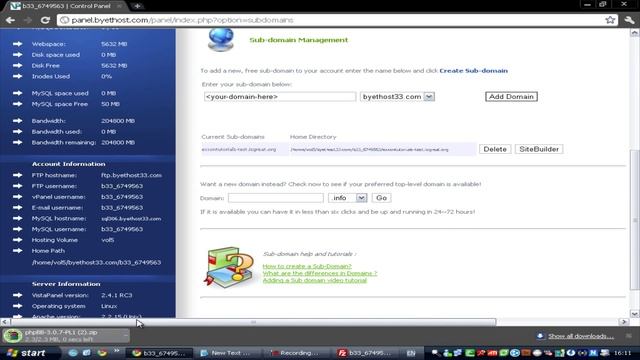Select the b33_6749563 Control Panel tab

click(x=65, y=6)
